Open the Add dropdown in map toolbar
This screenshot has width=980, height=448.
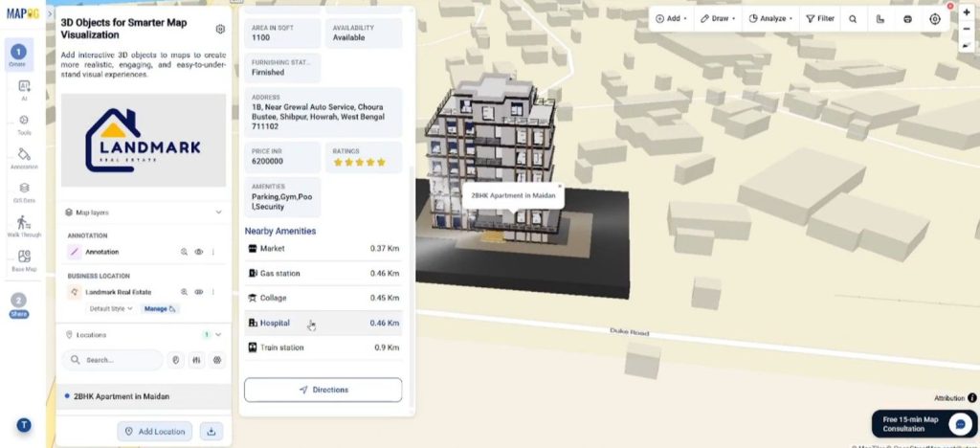point(671,19)
